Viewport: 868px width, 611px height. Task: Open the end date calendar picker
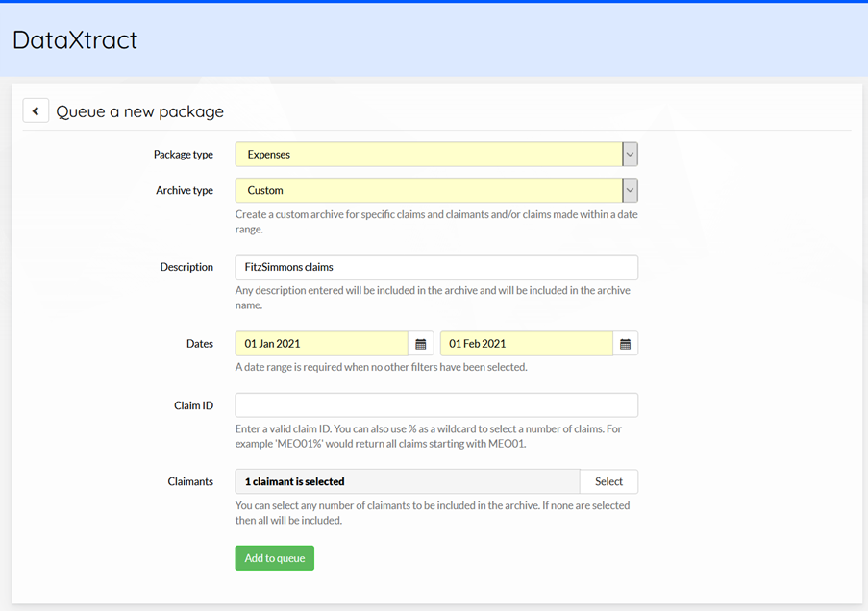click(x=625, y=344)
